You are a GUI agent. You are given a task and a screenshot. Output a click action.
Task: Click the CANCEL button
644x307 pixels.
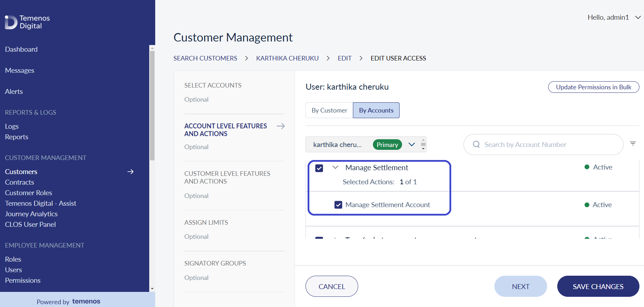(x=331, y=286)
